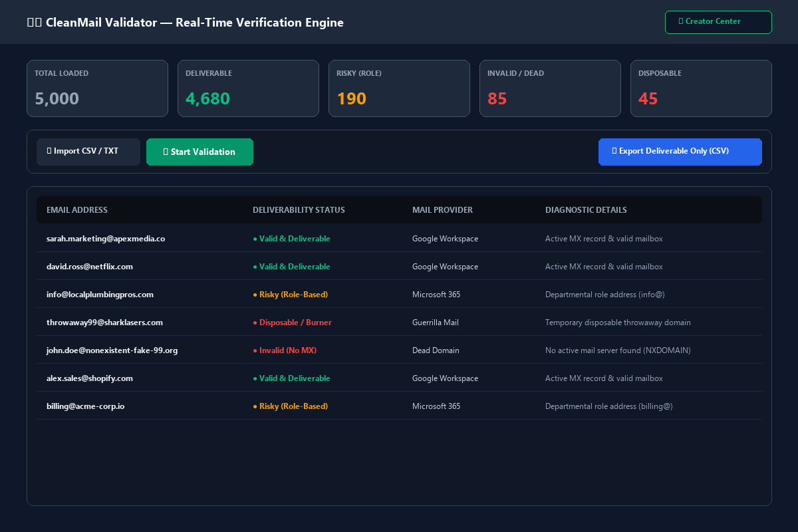Click Google Workspace in sarah.marketing row

coord(445,239)
